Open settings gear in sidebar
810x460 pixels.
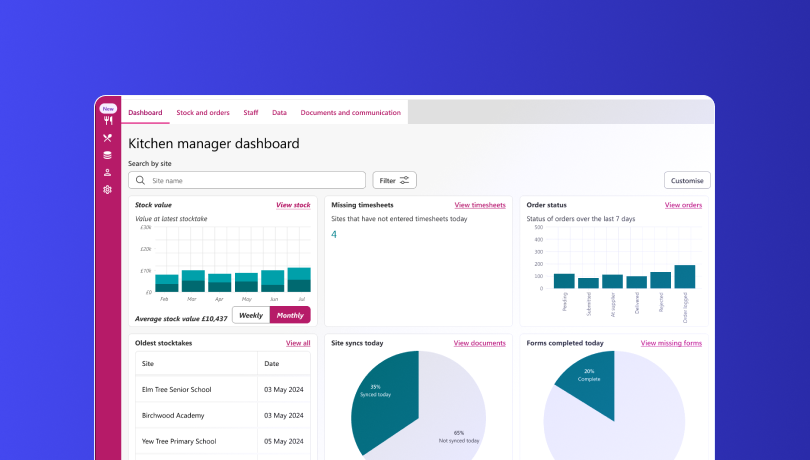point(108,189)
